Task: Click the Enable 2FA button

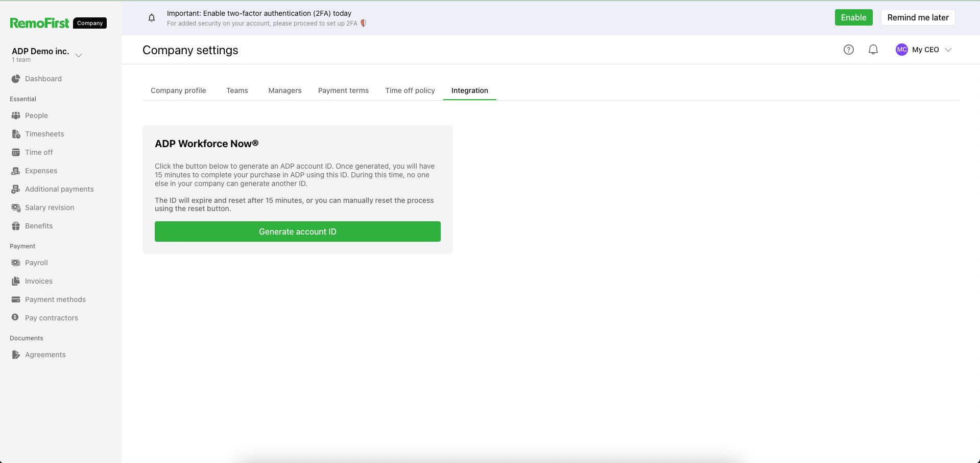Action: 854,17
